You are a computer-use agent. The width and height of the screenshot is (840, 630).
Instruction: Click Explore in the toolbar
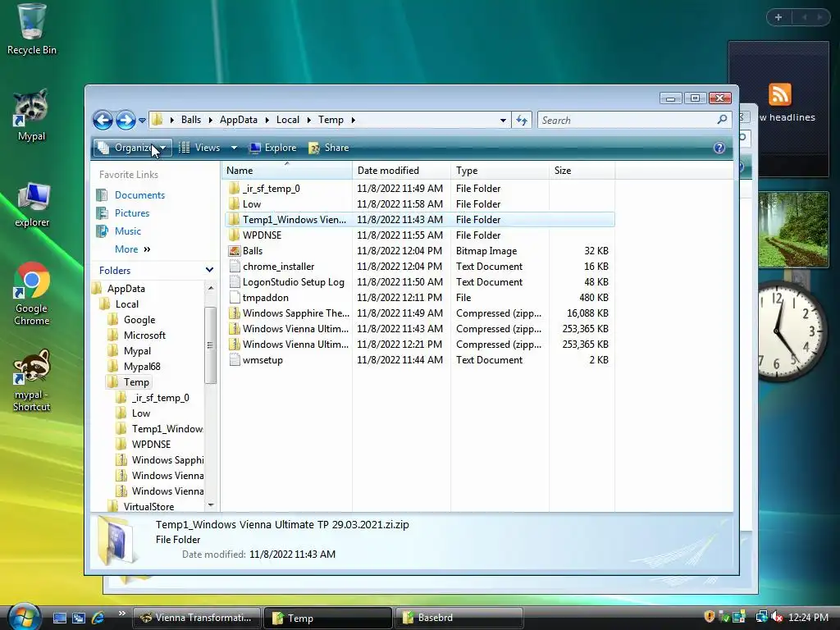[272, 148]
